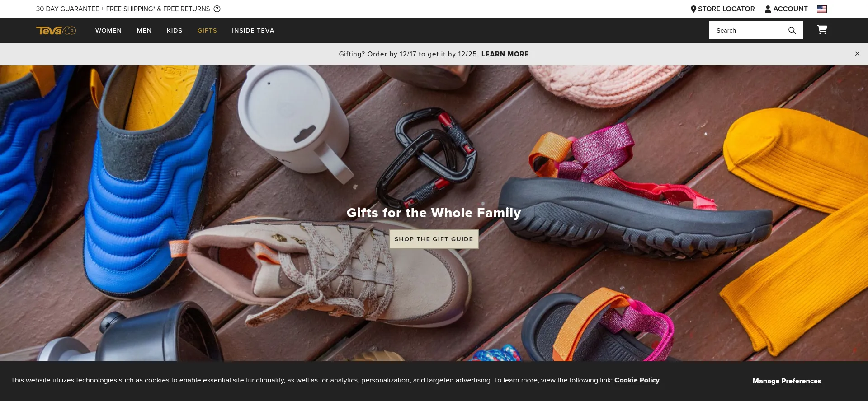The height and width of the screenshot is (401, 868).
Task: Expand the Inside Teva menu
Action: point(253,30)
